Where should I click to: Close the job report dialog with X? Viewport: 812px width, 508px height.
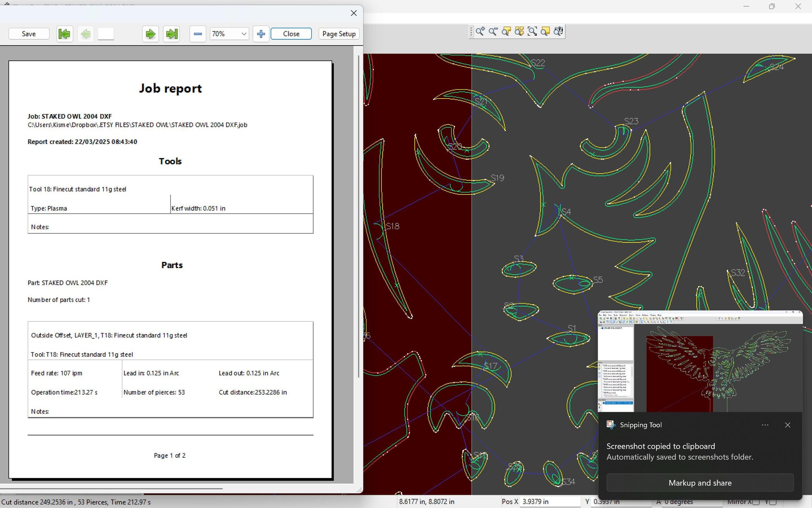coord(354,13)
